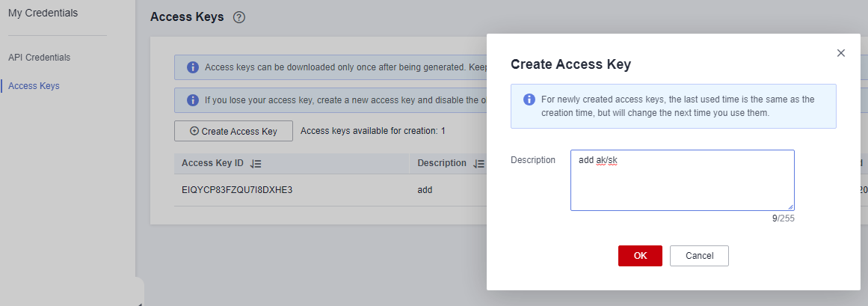The height and width of the screenshot is (306, 868).
Task: Grab the resize grip of the Description textarea
Action: (x=790, y=206)
